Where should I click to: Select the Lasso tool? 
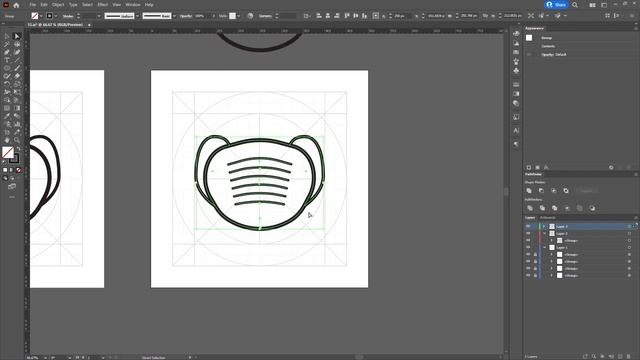pyautogui.click(x=17, y=44)
